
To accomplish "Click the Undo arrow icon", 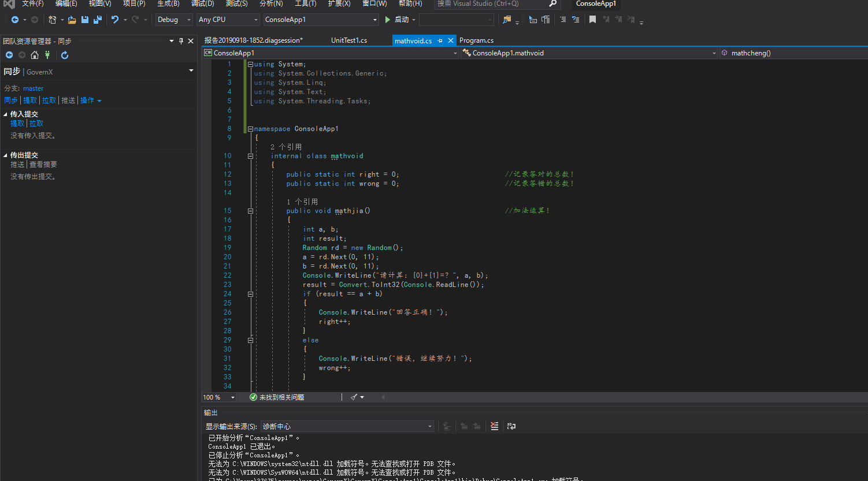I will (115, 20).
